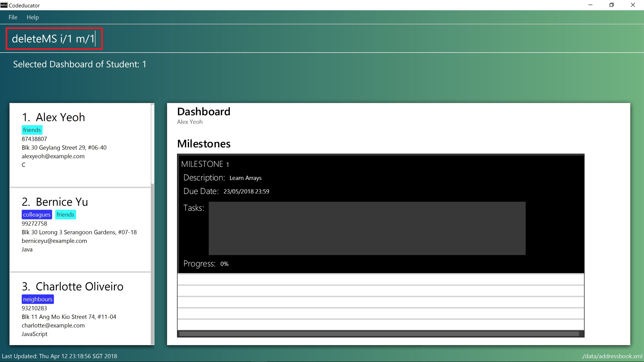
Task: Click the neighbours tag under Charlotte Oliveiro
Action: pyautogui.click(x=38, y=299)
